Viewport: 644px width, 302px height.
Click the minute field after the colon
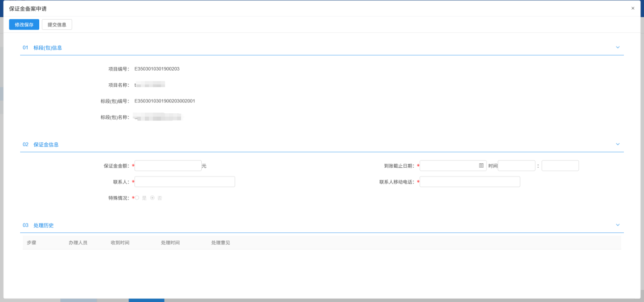[x=560, y=166]
